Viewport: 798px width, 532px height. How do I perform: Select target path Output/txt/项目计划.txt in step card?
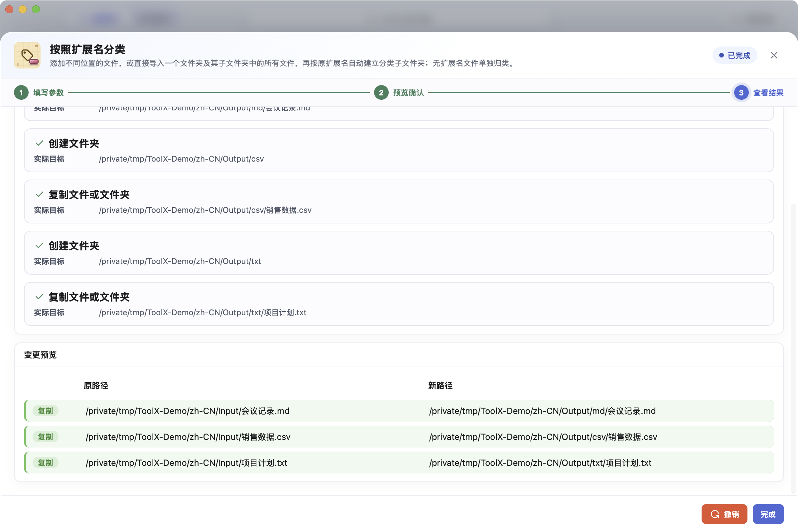(x=202, y=313)
